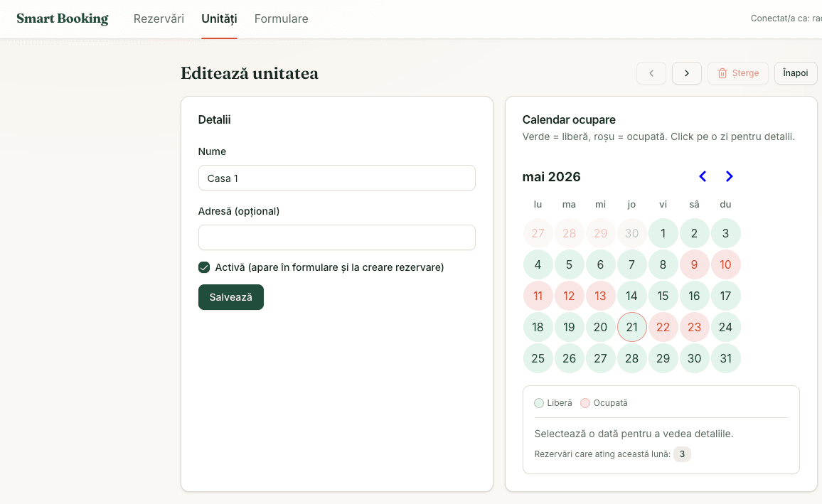Viewport: 822px width, 504px height.
Task: Select day 29 in last calendar row
Action: (x=663, y=358)
